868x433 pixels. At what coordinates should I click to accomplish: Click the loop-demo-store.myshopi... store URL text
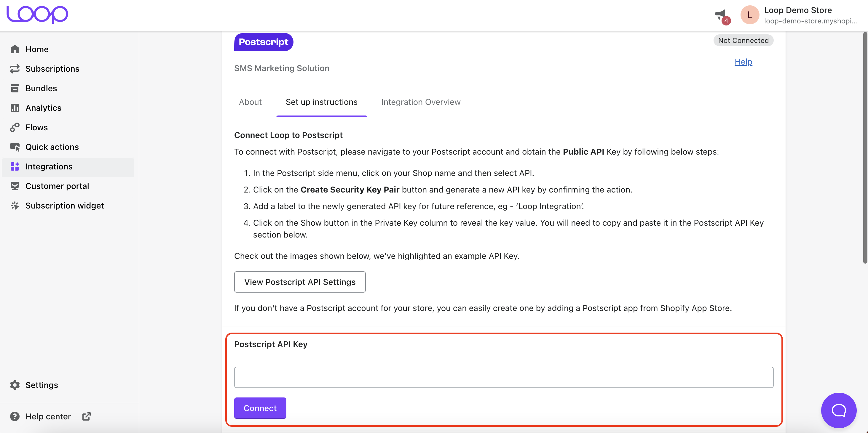[810, 21]
